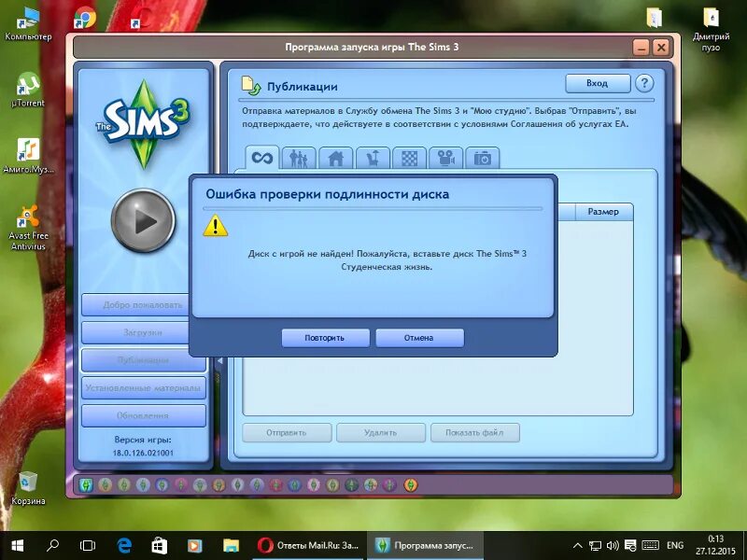Click Повторить in the disc error dialog
747x560 pixels.
tap(325, 338)
